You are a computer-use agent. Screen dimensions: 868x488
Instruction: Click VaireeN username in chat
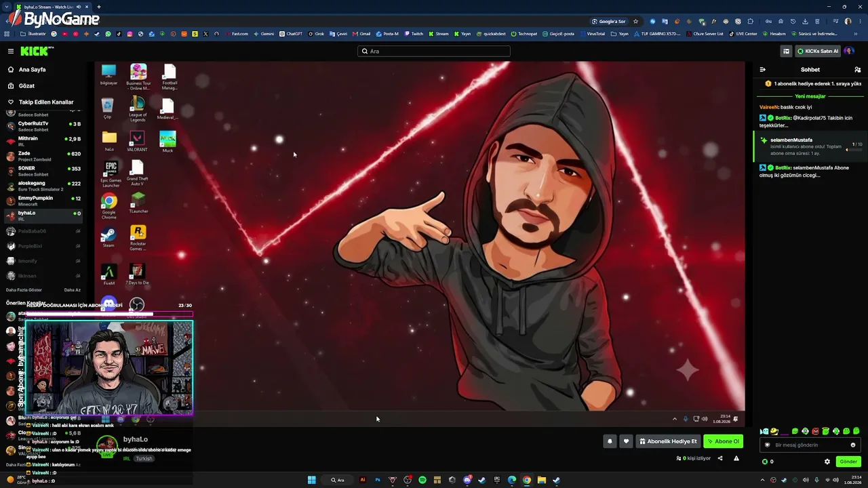(769, 107)
